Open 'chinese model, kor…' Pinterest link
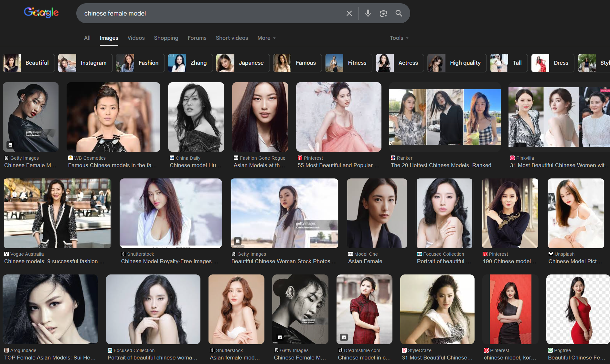The height and width of the screenshot is (364, 610). pyautogui.click(x=510, y=358)
